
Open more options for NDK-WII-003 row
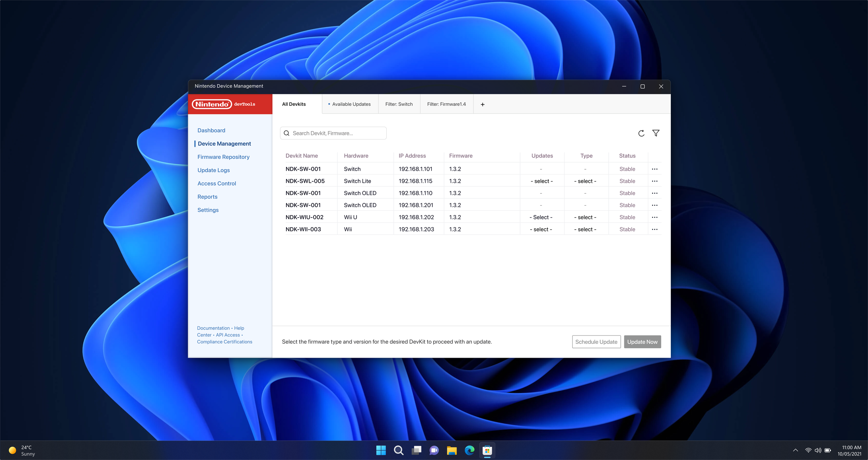click(x=654, y=229)
